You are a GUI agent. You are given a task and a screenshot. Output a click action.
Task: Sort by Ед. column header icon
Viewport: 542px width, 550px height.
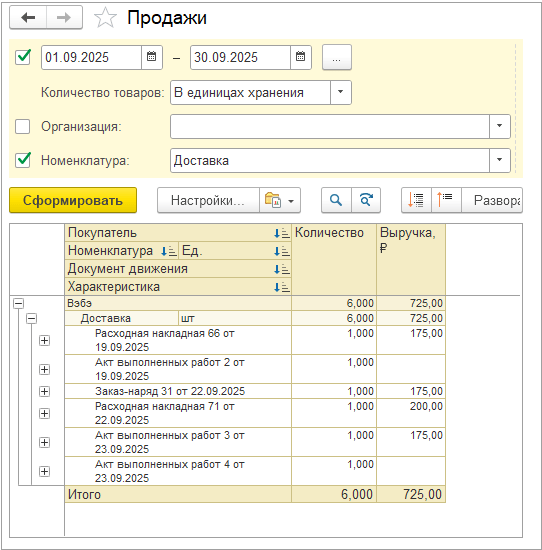(x=282, y=251)
